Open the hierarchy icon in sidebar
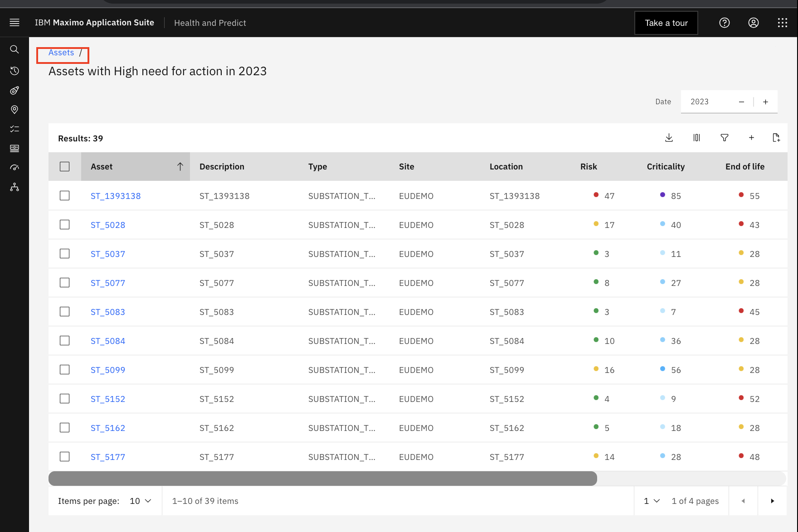The width and height of the screenshot is (798, 532). [x=15, y=187]
